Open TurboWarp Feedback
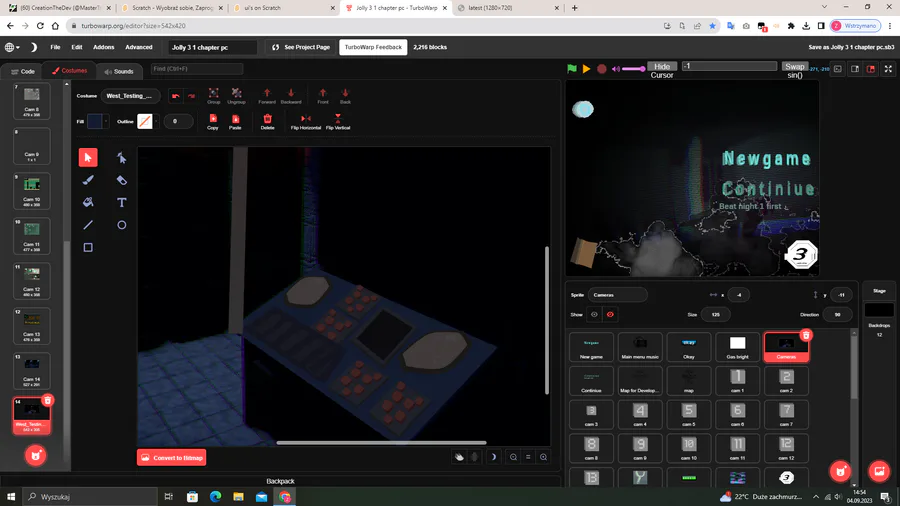 [x=373, y=47]
